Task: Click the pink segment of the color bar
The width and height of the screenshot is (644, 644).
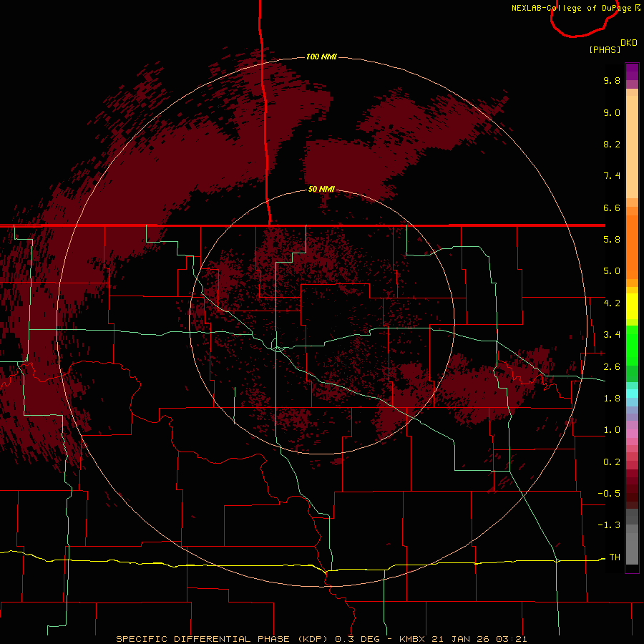Action: 632,434
